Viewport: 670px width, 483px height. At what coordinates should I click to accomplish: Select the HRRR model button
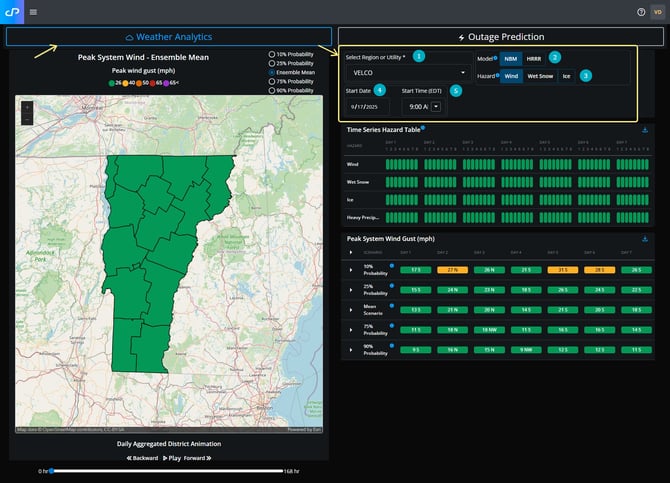coord(534,58)
